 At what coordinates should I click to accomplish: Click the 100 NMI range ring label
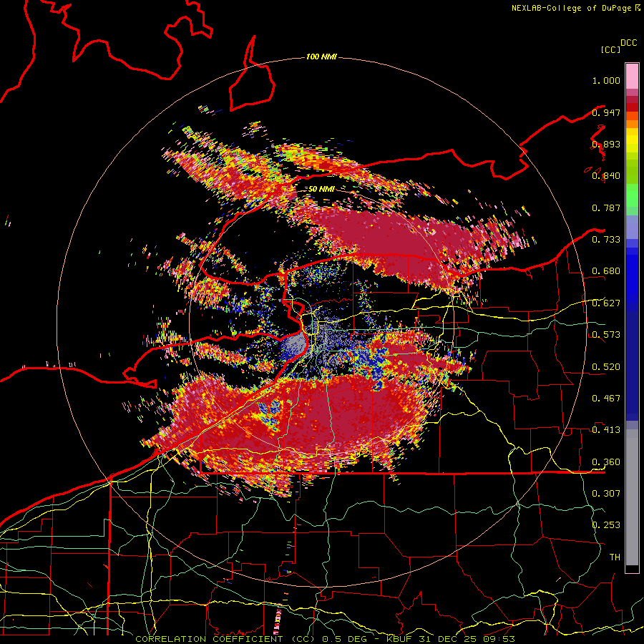pyautogui.click(x=321, y=57)
